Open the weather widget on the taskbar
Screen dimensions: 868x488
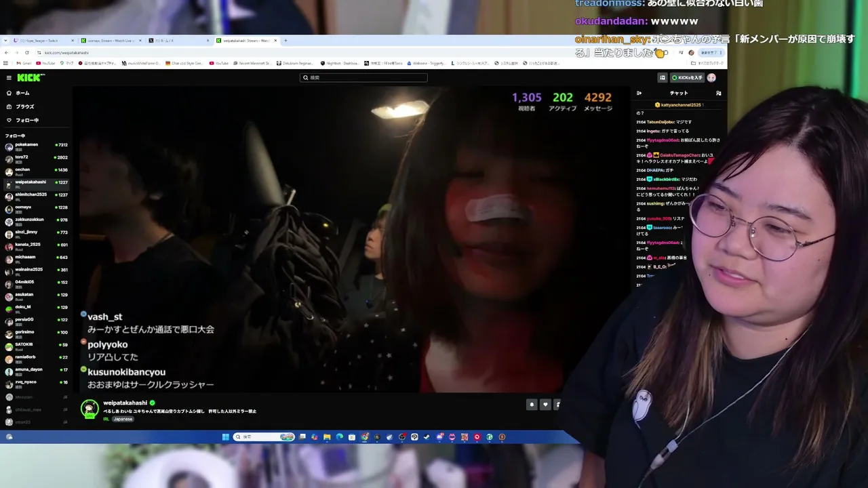[x=9, y=437]
